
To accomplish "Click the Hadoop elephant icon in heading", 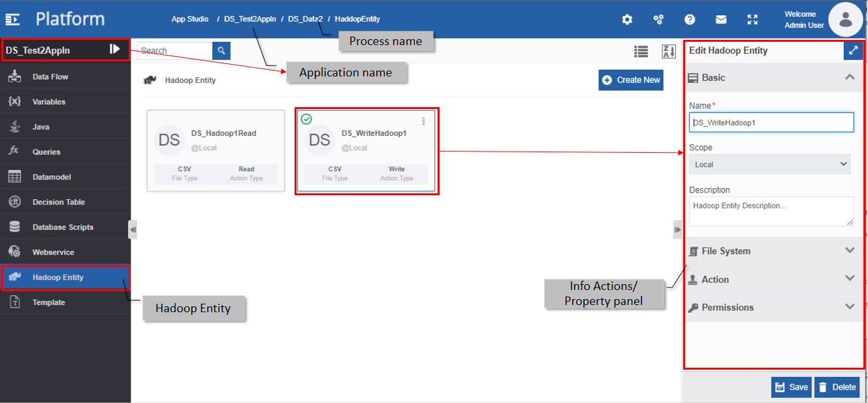I will coord(150,80).
